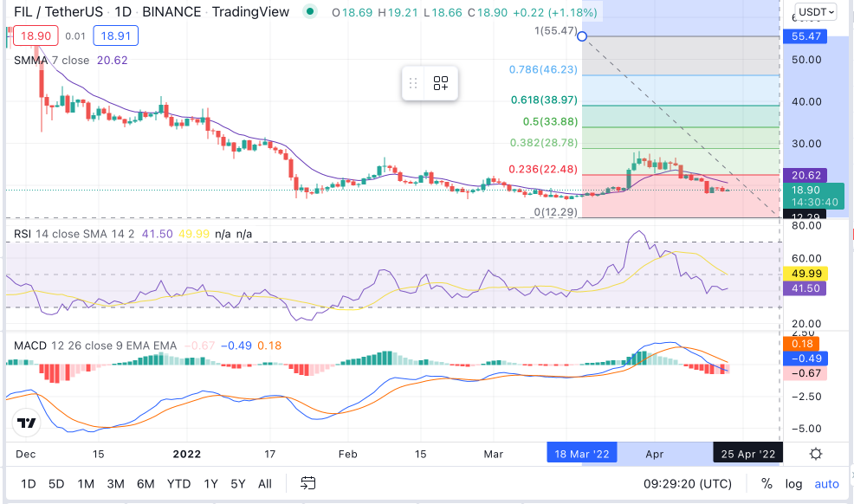Click the FIL / TetherUS symbol title
The width and height of the screenshot is (854, 504).
58,11
